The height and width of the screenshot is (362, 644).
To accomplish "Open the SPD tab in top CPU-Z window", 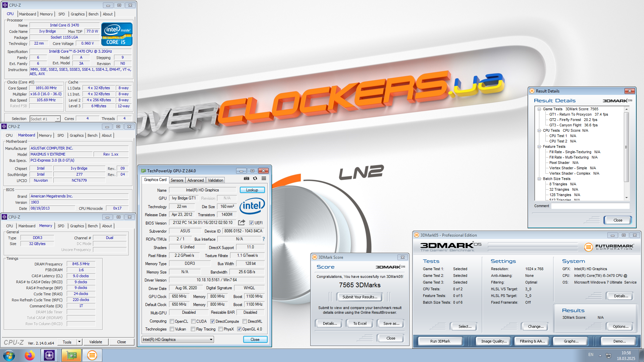I will [x=62, y=14].
